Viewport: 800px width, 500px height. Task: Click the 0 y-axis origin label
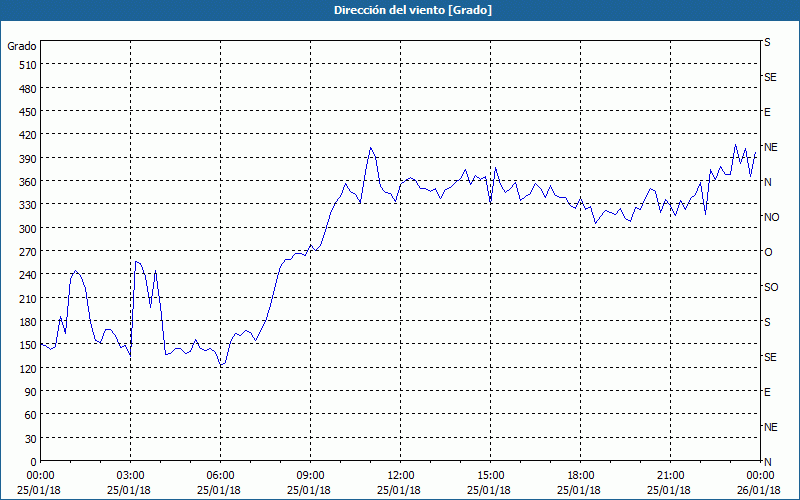pos(34,462)
